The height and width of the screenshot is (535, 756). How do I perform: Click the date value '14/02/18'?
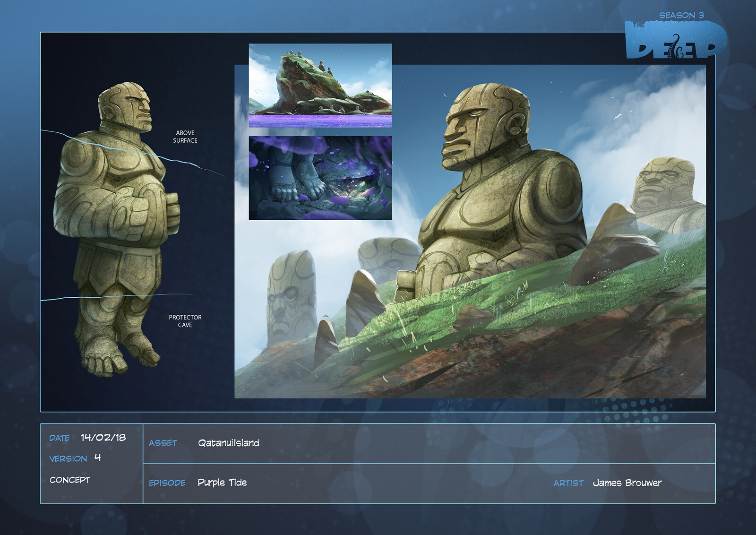point(103,438)
